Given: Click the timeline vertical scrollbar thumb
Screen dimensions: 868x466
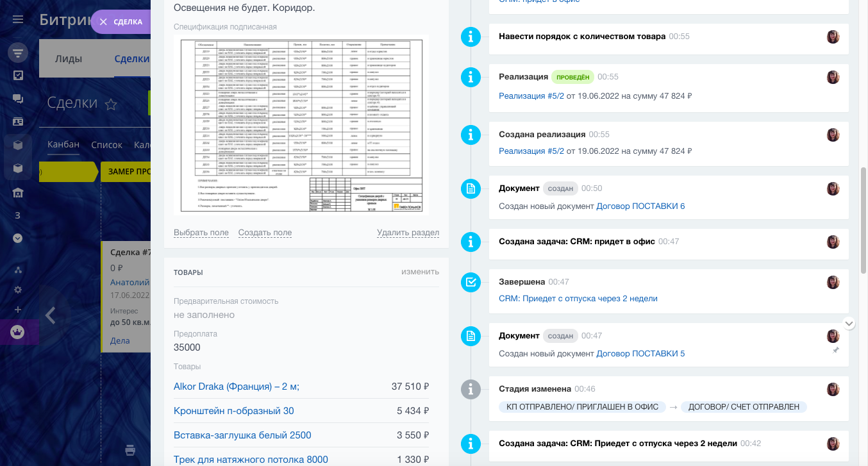Looking at the screenshot, I should (x=863, y=221).
